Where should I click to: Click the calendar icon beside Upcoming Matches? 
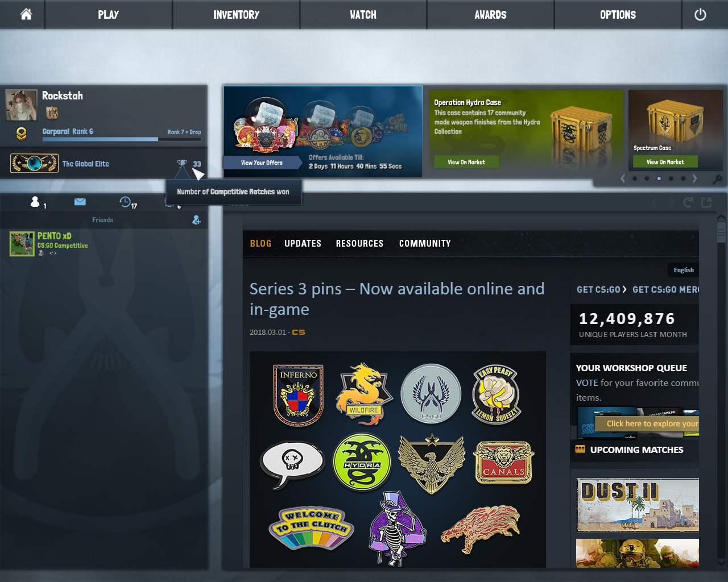point(580,449)
